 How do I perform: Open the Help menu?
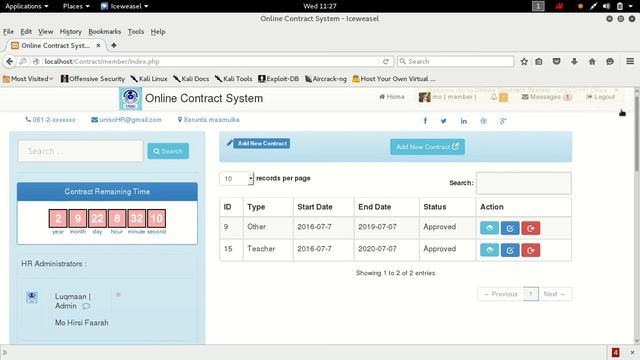pyautogui.click(x=158, y=31)
